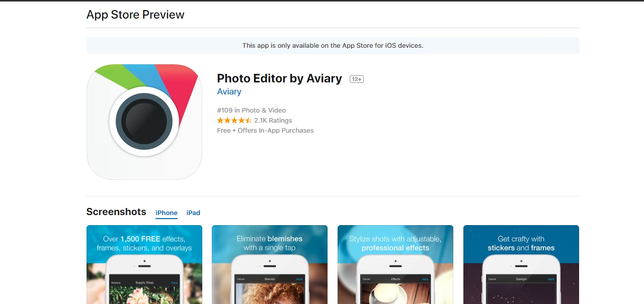The width and height of the screenshot is (644, 304).
Task: Click 'Photo Editor by Aviary' title
Action: (280, 78)
